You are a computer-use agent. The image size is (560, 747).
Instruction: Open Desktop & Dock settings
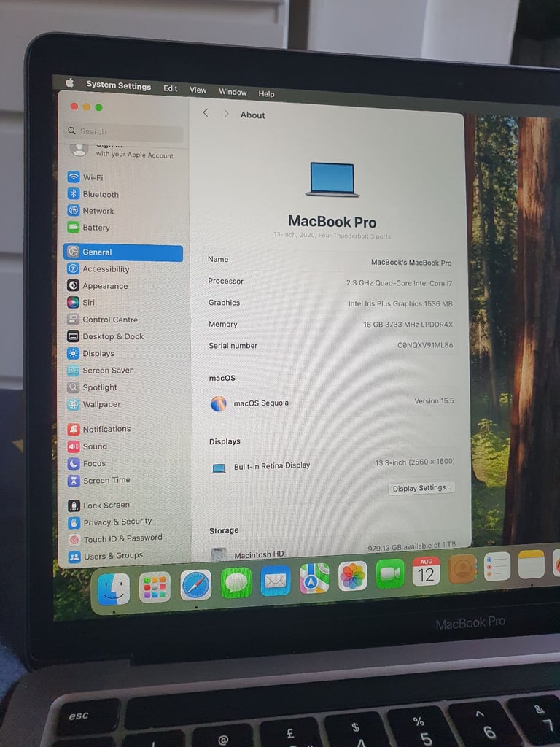[x=105, y=336]
